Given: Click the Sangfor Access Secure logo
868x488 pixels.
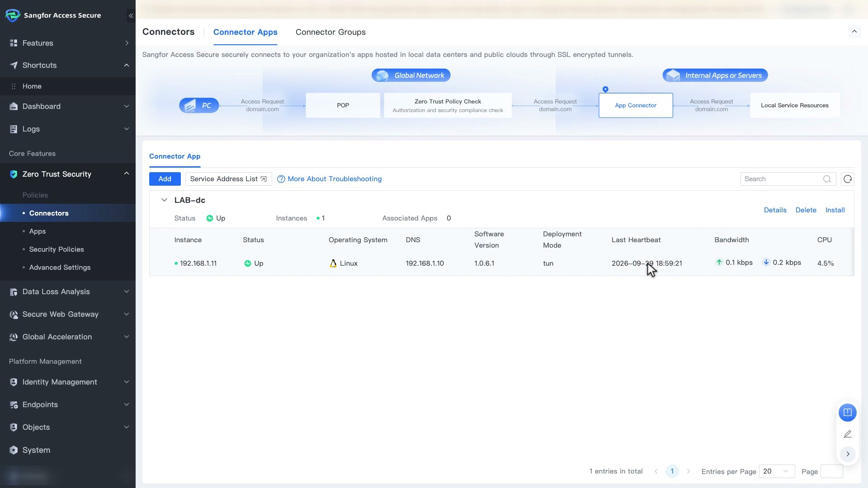Looking at the screenshot, I should click(x=13, y=15).
